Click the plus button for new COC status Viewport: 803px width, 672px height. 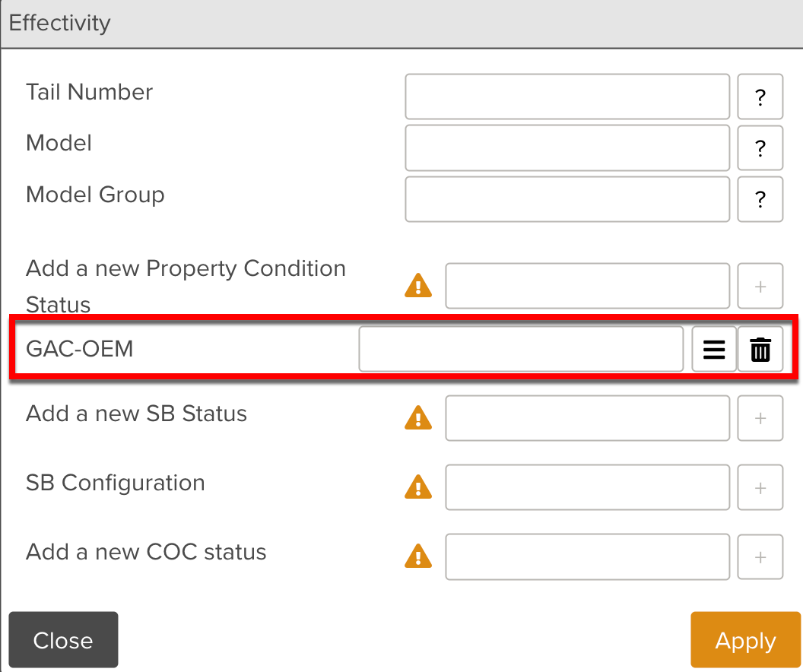[x=760, y=556]
